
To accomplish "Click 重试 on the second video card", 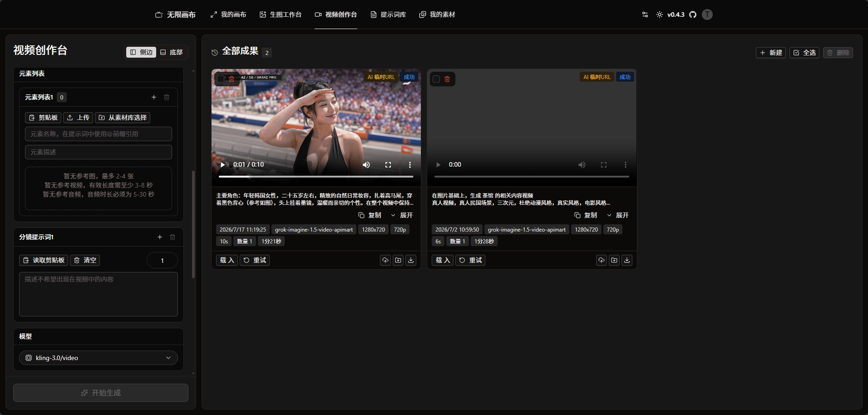I will click(470, 260).
